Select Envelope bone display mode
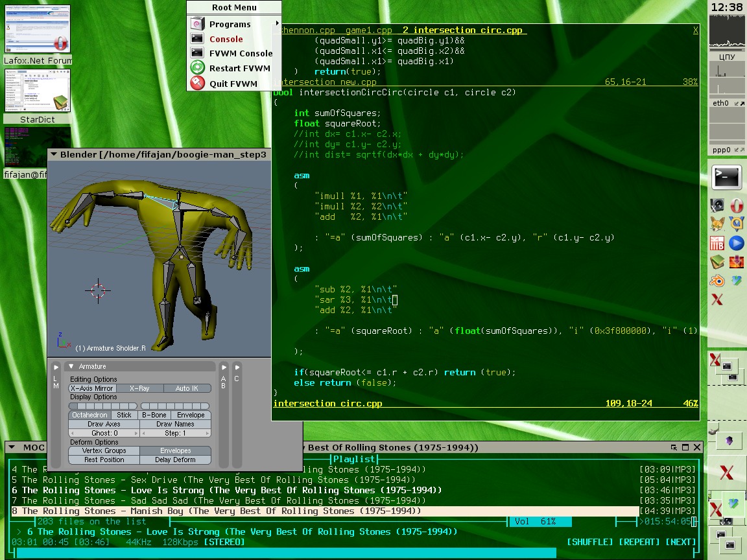Image resolution: width=747 pixels, height=560 pixels. coord(191,415)
